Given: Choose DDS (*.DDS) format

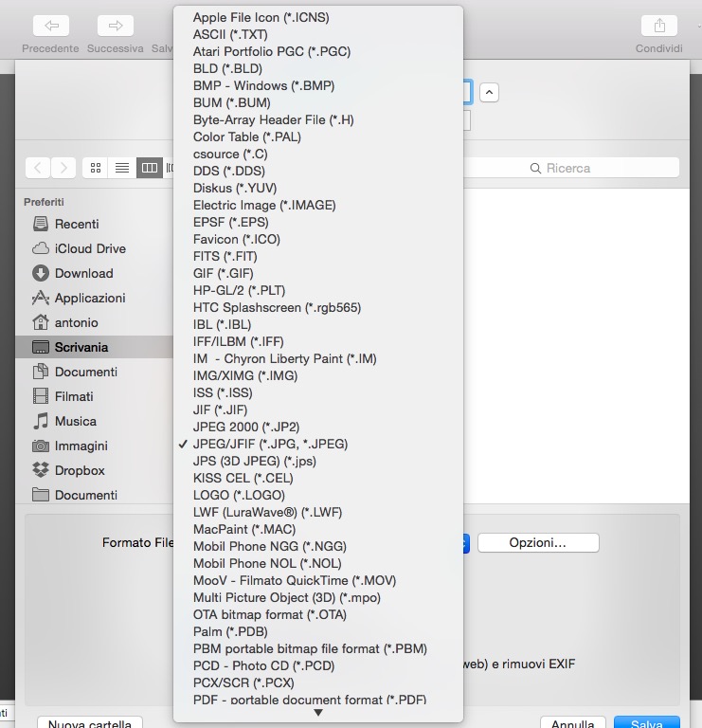Looking at the screenshot, I should point(318,171).
